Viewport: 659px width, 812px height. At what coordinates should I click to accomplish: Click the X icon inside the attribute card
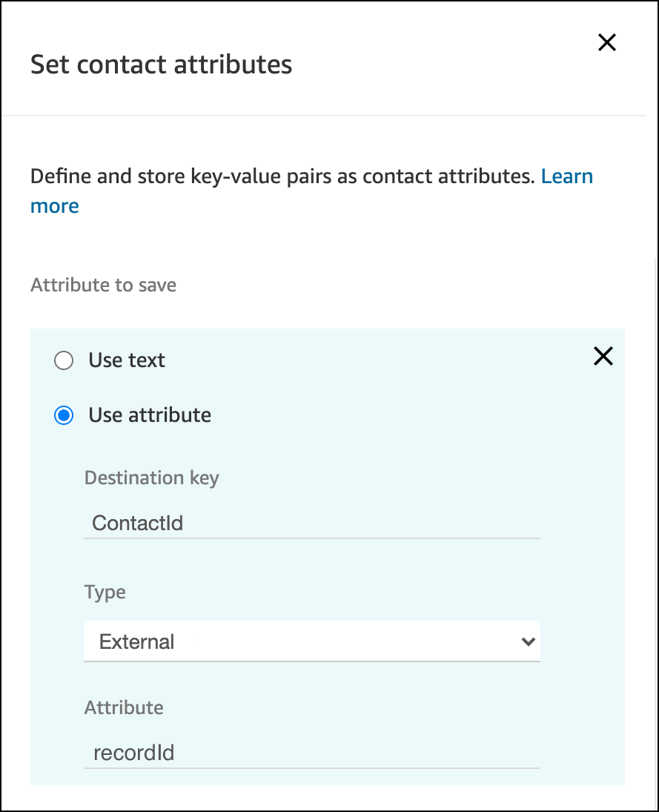pos(603,357)
